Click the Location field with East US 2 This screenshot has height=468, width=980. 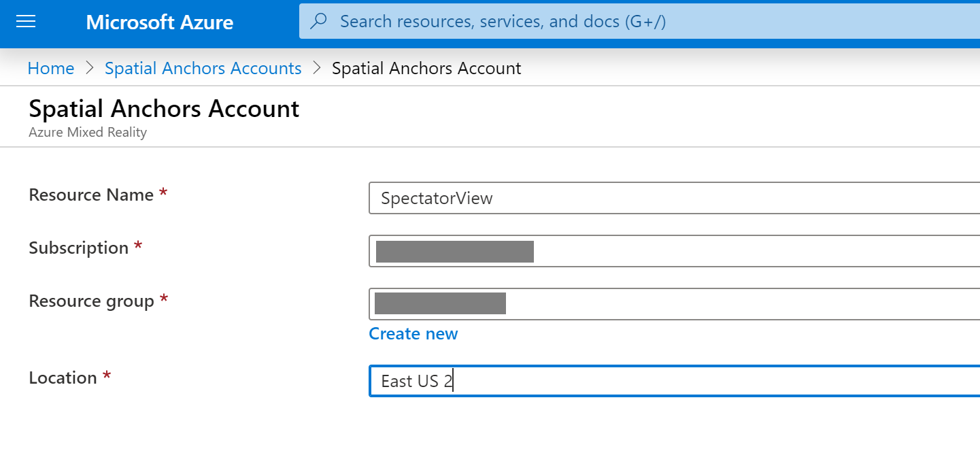[674, 381]
